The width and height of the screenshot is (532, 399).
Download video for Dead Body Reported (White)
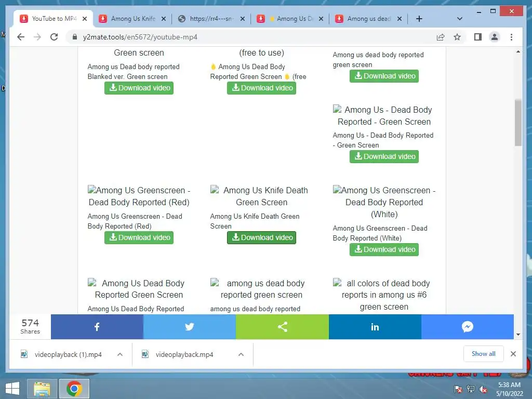click(384, 249)
